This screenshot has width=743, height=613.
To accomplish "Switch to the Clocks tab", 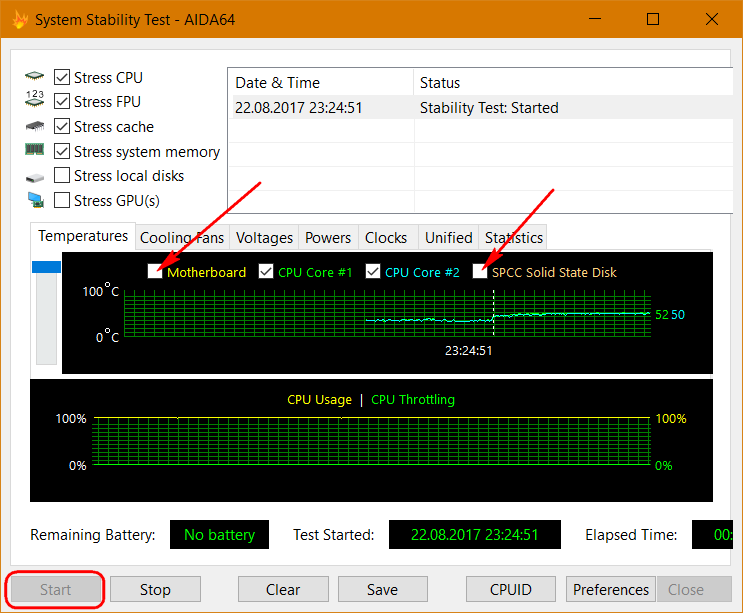I will [x=386, y=237].
